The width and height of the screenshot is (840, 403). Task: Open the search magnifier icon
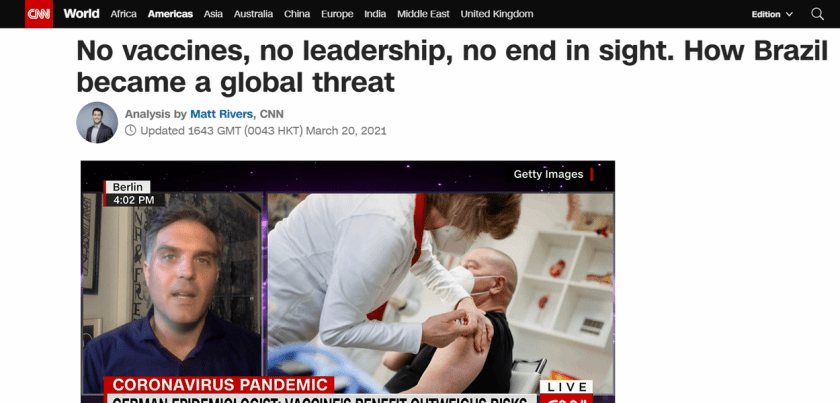(817, 14)
